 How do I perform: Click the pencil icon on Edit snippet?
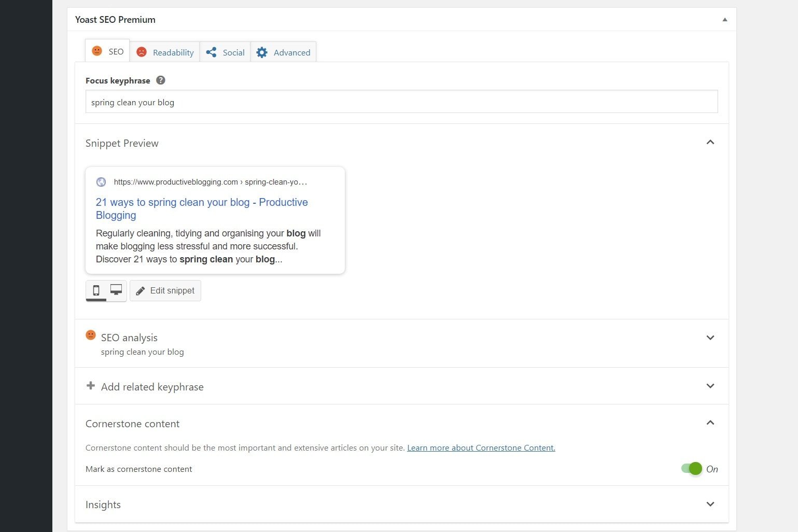pos(141,291)
